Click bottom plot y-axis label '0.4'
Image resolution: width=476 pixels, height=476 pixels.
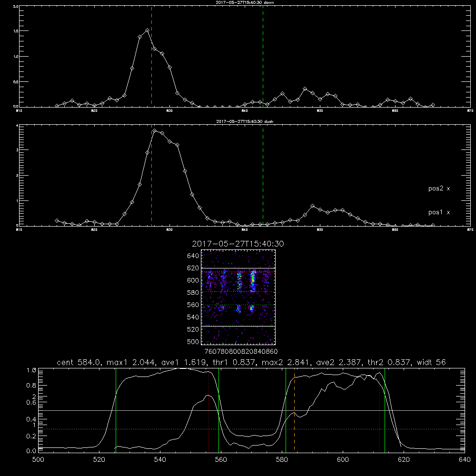(x=32, y=419)
